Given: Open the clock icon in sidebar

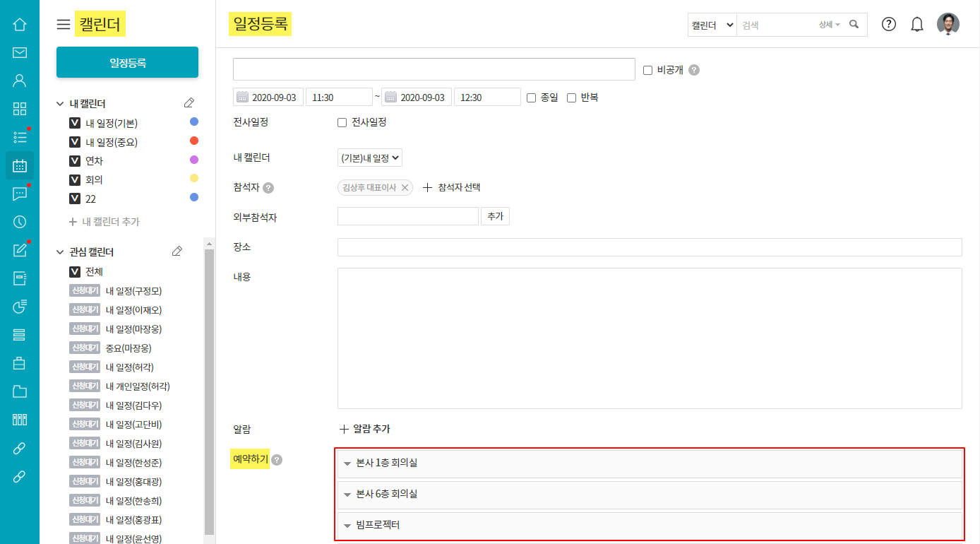Looking at the screenshot, I should pyautogui.click(x=20, y=222).
